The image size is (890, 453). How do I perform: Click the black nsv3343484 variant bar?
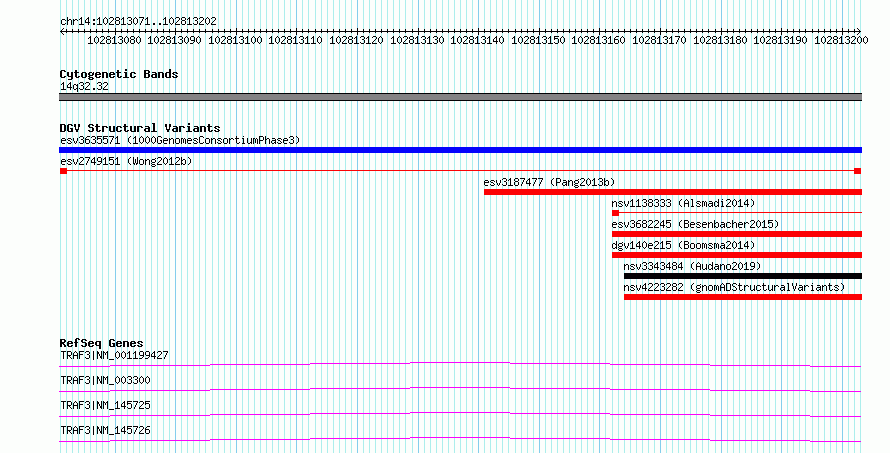click(743, 276)
